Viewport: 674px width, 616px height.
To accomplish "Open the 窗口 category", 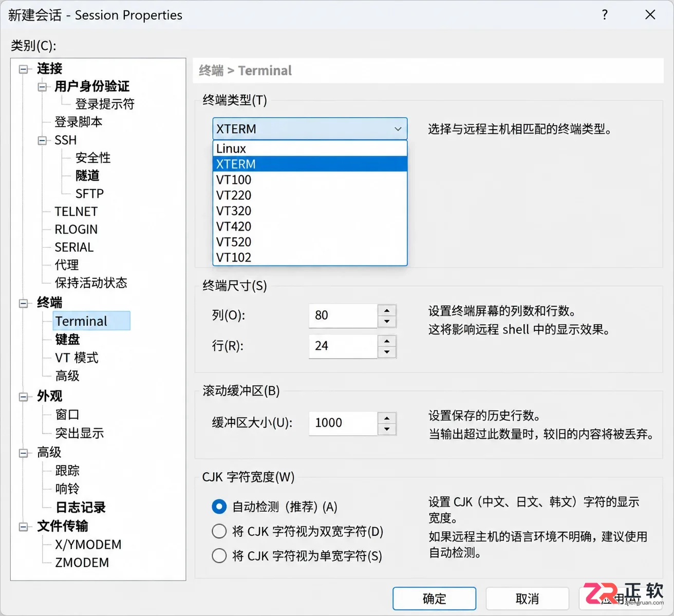I will [67, 415].
